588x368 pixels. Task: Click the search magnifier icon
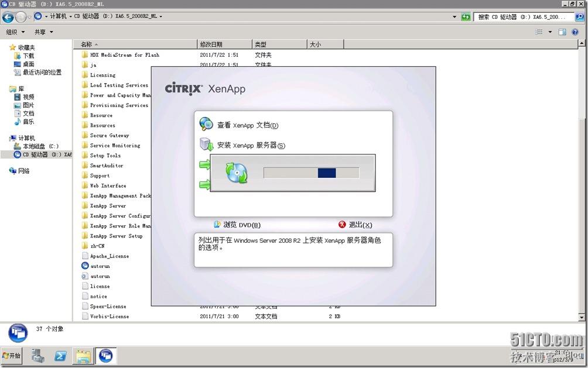click(579, 17)
